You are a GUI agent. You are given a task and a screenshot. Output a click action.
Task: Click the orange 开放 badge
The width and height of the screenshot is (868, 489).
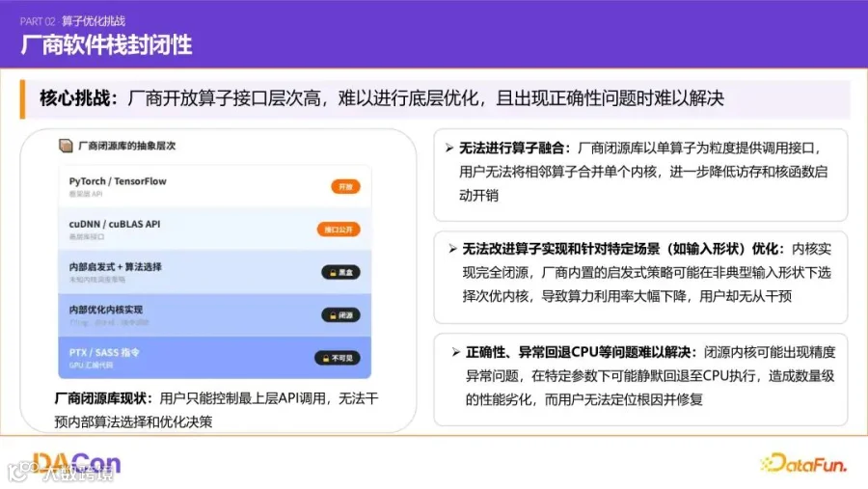(345, 186)
